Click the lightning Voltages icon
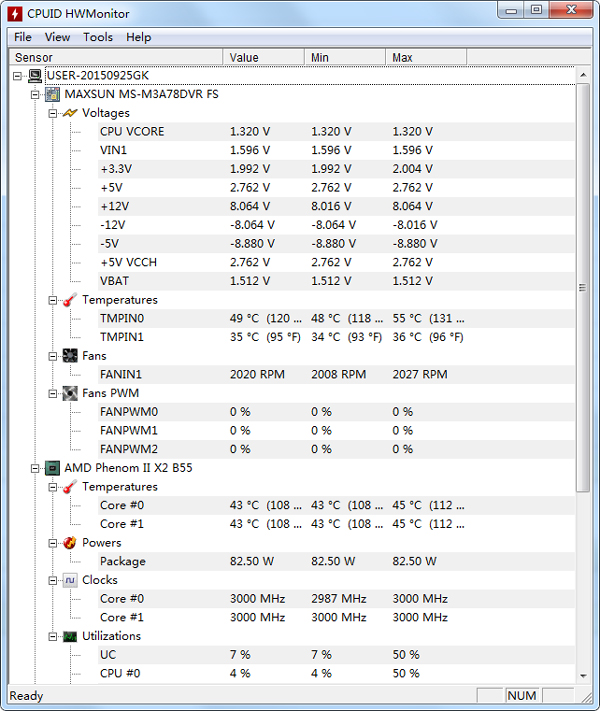The height and width of the screenshot is (711, 600). [x=70, y=113]
